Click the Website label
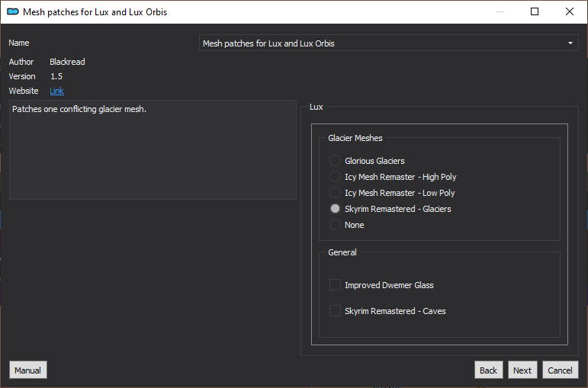 click(24, 91)
